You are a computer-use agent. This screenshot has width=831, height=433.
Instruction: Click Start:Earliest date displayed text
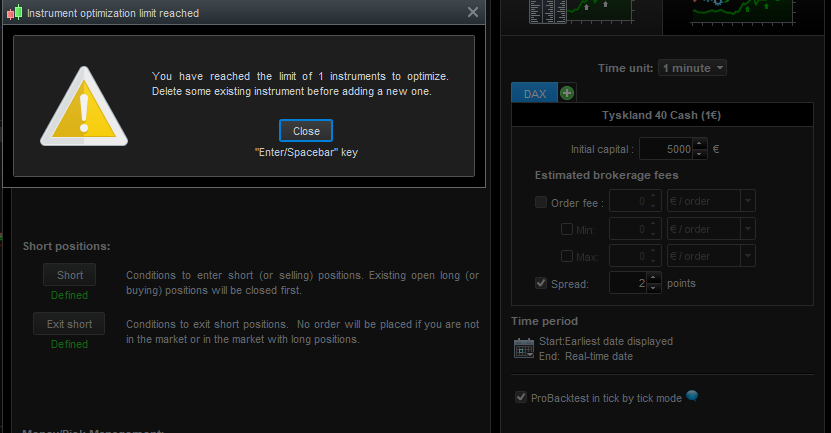(606, 341)
